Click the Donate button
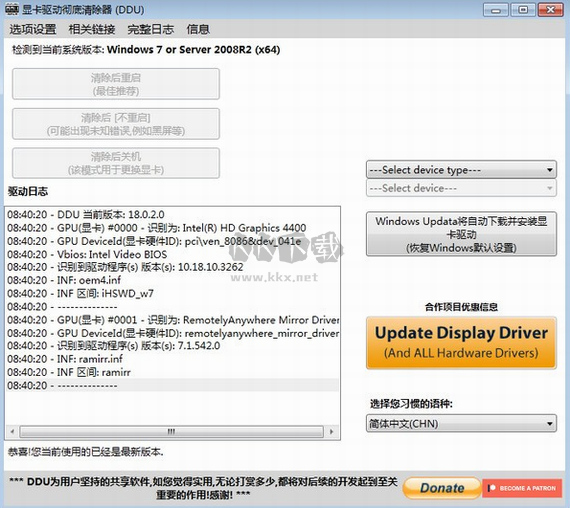This screenshot has height=508, width=570. (x=442, y=488)
